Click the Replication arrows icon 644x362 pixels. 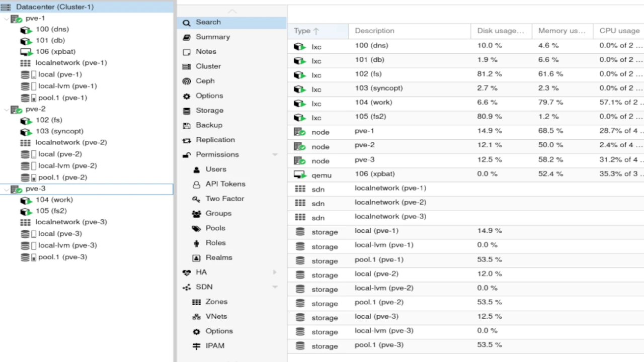(x=187, y=140)
